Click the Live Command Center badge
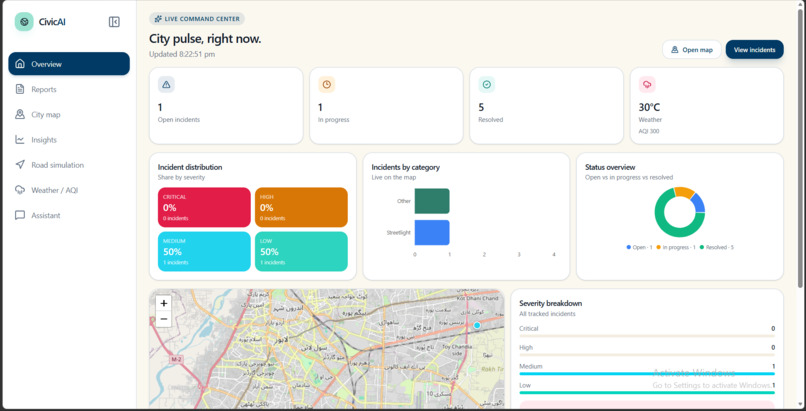The height and width of the screenshot is (411, 806). 197,19
